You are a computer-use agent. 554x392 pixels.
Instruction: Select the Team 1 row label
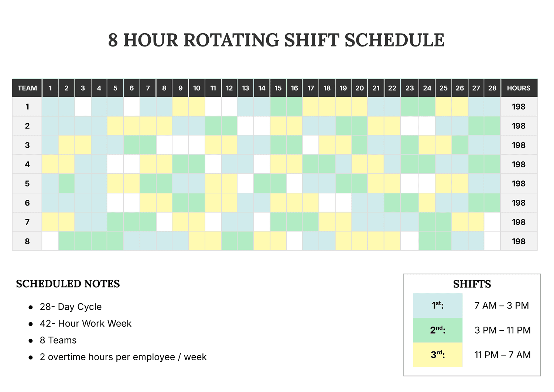(27, 107)
